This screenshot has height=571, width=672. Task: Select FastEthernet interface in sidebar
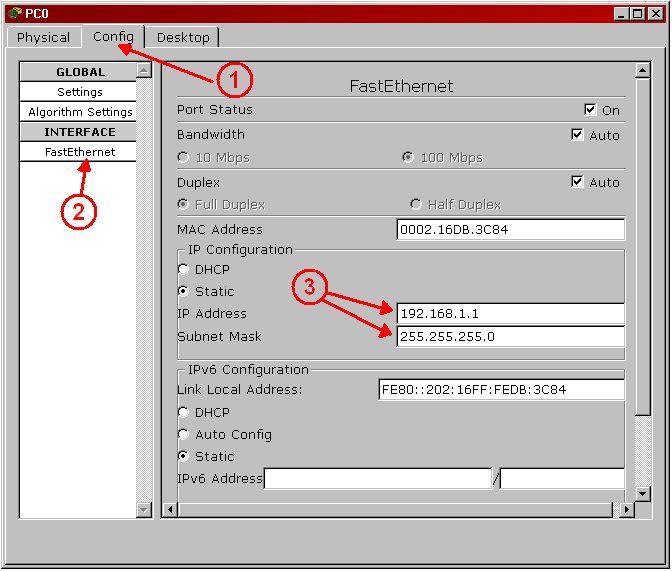[79, 152]
